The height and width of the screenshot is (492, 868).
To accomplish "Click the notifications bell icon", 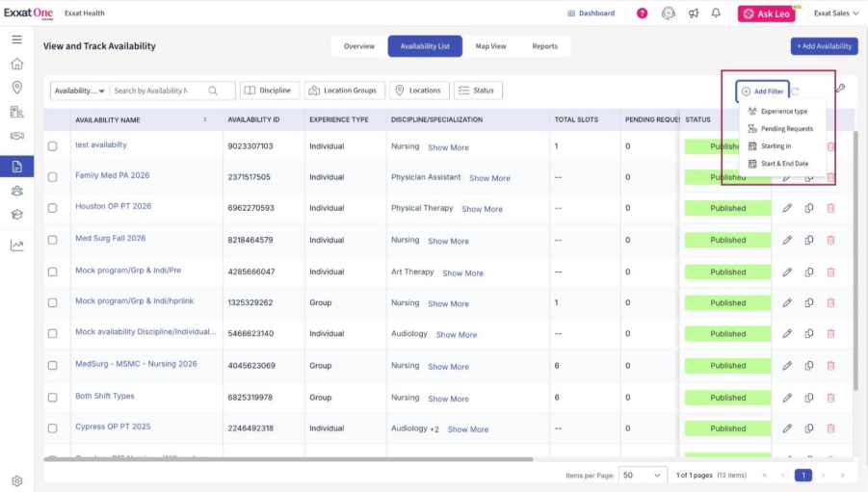I will 716,13.
